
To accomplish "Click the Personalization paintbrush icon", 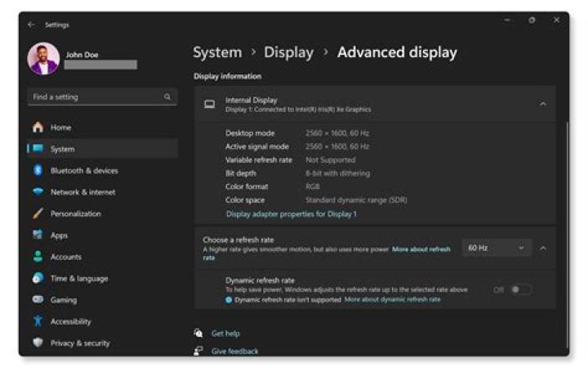I will (x=38, y=213).
